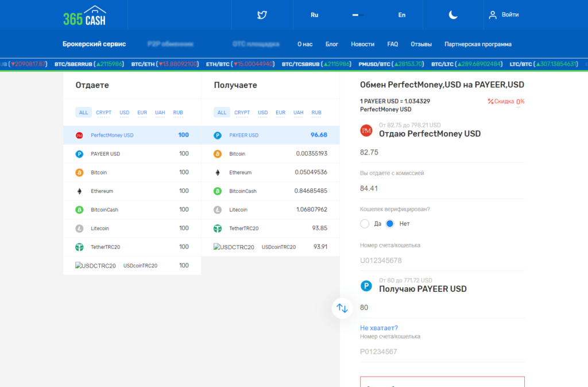
Task: Select Bitcoin icon in Получаете list
Action: tap(218, 154)
